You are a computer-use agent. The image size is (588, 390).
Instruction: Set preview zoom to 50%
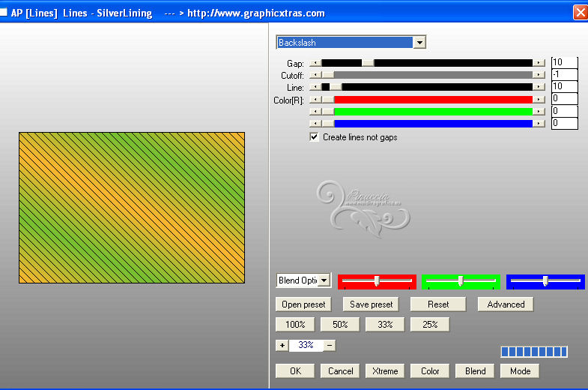tap(341, 325)
